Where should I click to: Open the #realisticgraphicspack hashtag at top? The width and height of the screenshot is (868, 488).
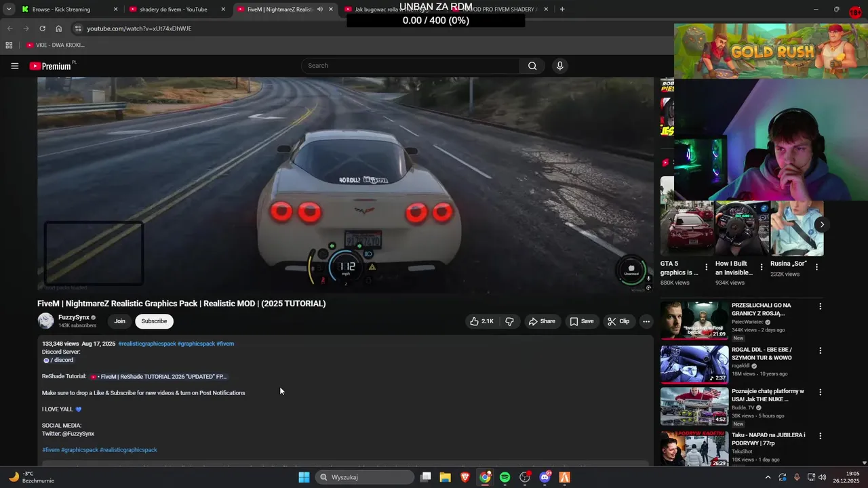(x=147, y=344)
